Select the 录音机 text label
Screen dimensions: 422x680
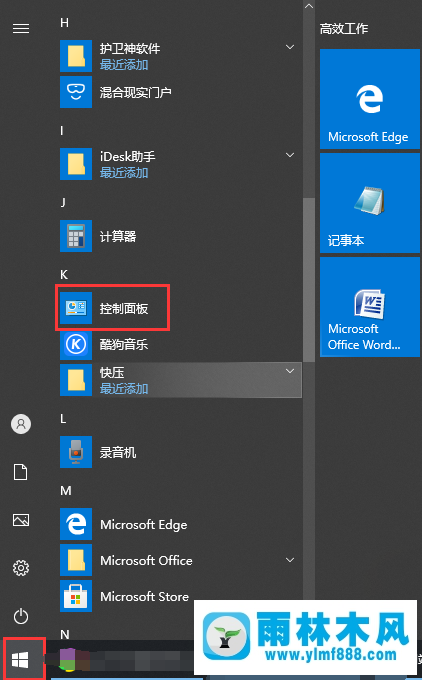118,452
